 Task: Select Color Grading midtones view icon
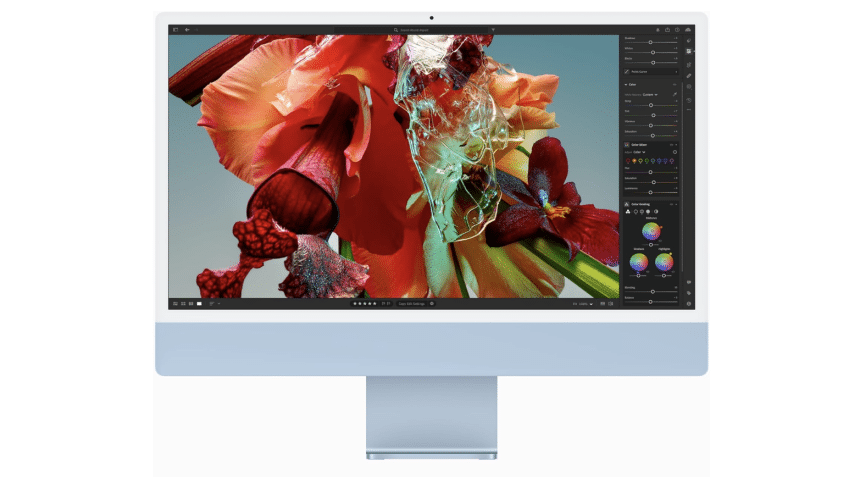[x=642, y=212]
